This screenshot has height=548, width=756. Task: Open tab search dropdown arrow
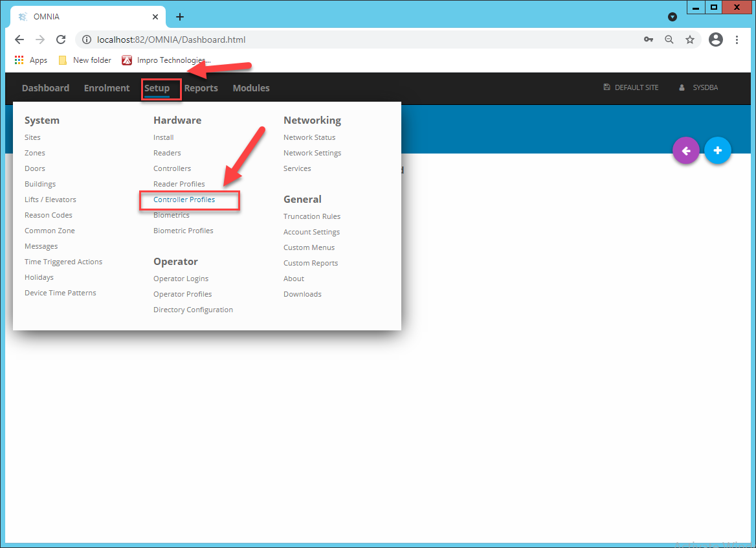click(x=672, y=17)
